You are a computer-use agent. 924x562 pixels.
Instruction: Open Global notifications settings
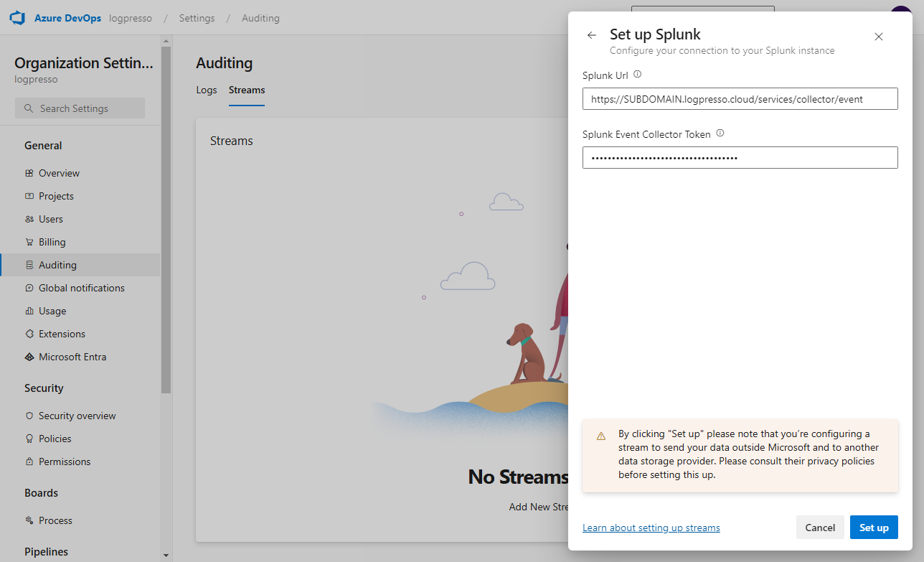coord(80,288)
